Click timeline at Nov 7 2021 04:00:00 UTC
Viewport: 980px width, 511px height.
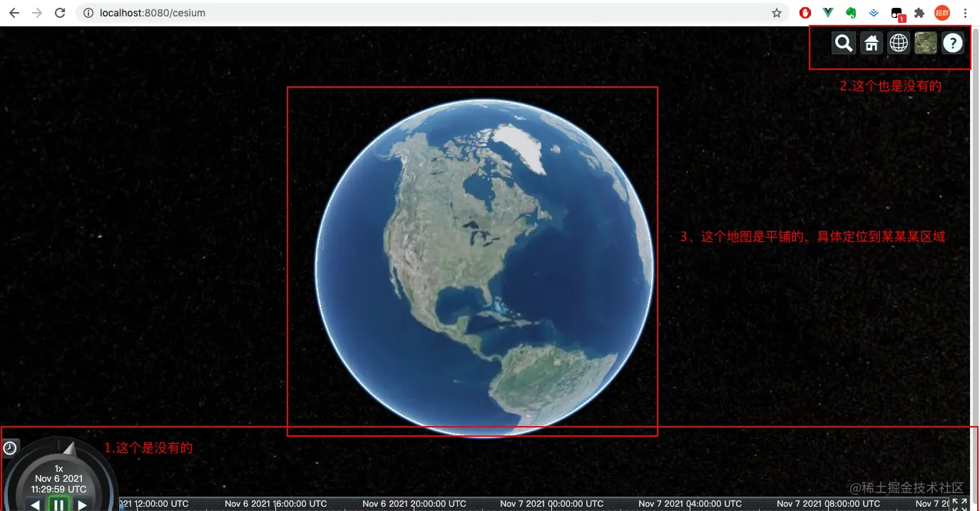click(690, 504)
